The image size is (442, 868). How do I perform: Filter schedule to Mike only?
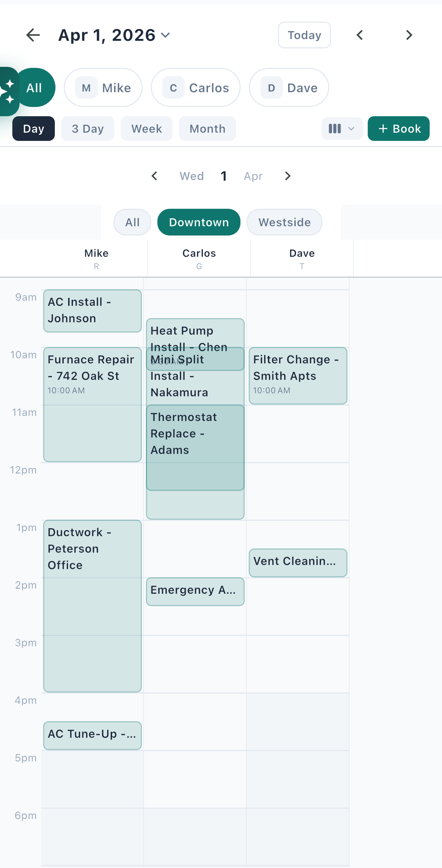[103, 88]
